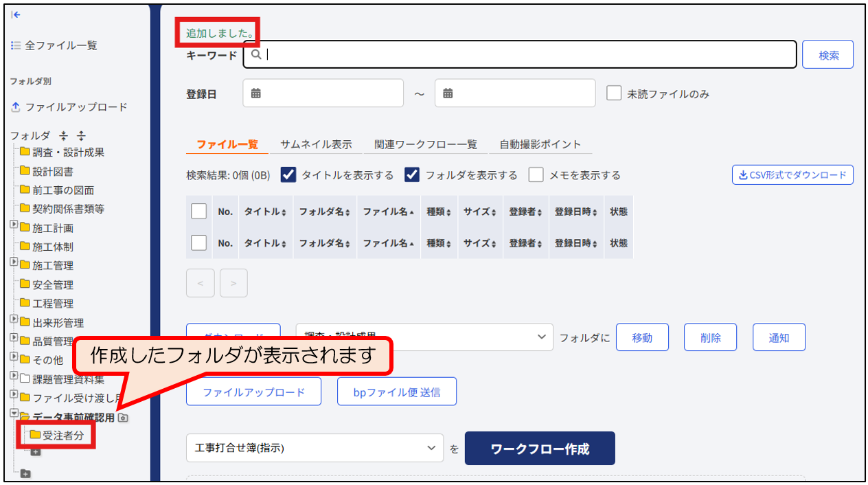This screenshot has width=868, height=485.
Task: Click the 安全管理 folder icon
Action: [25, 284]
